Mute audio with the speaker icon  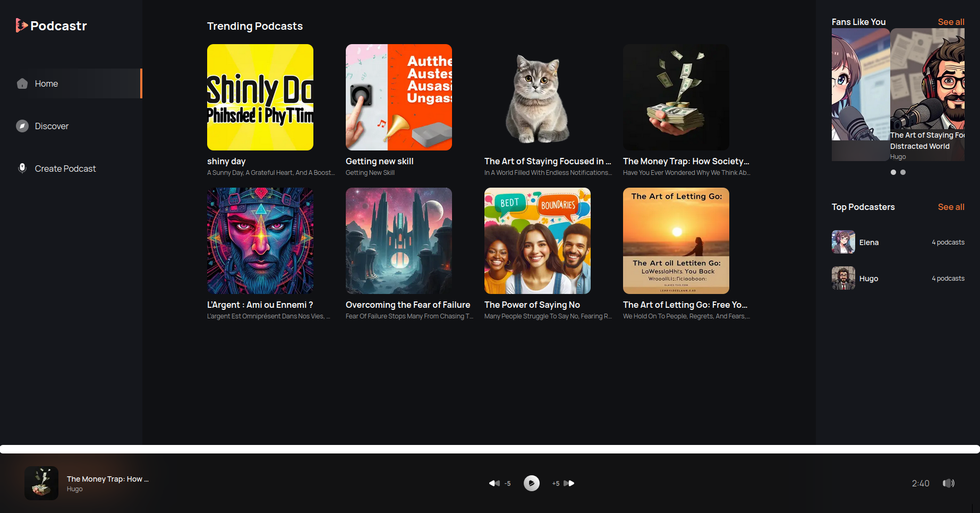click(x=948, y=483)
